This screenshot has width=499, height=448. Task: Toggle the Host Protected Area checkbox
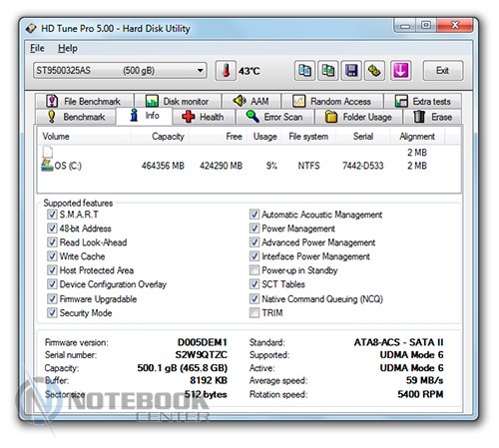52,270
